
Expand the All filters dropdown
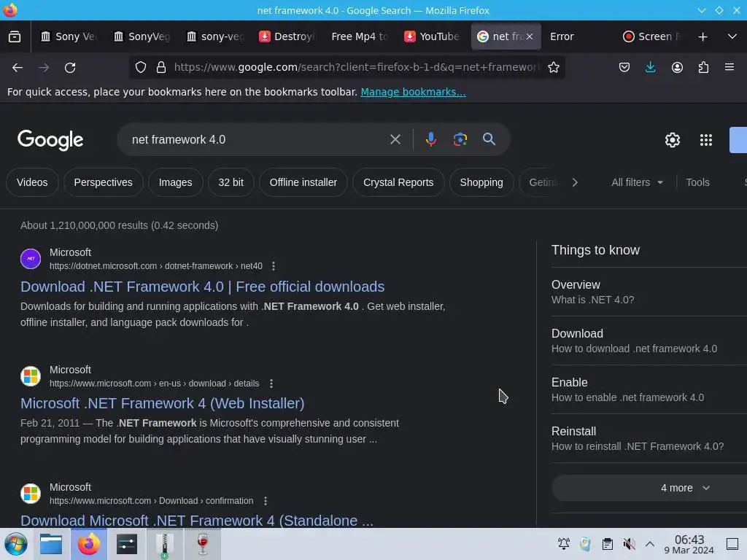click(637, 182)
